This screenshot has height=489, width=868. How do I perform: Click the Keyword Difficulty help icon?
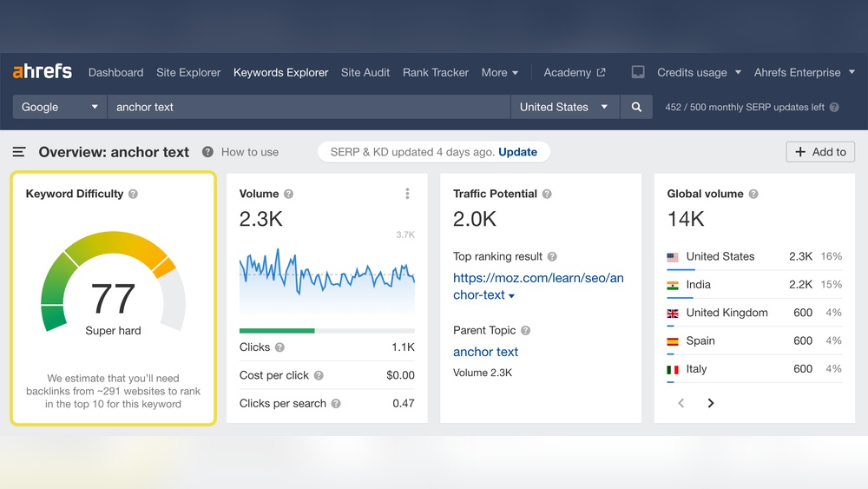(x=133, y=194)
